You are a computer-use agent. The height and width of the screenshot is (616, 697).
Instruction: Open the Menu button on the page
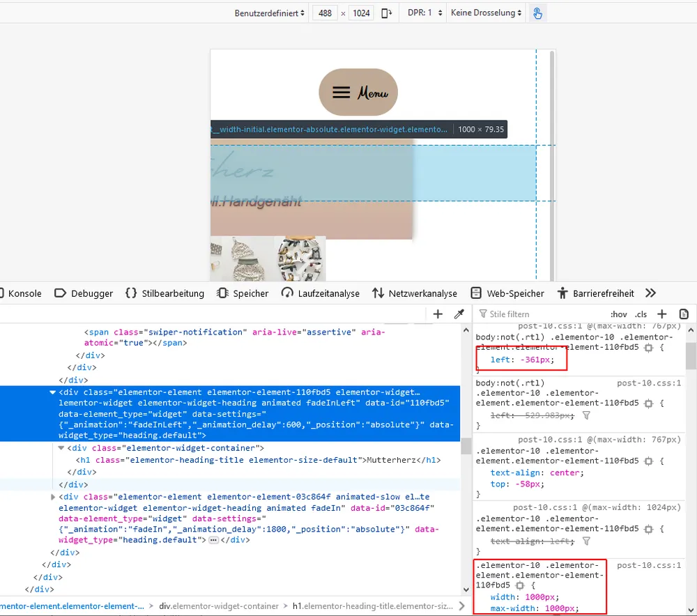pos(358,92)
